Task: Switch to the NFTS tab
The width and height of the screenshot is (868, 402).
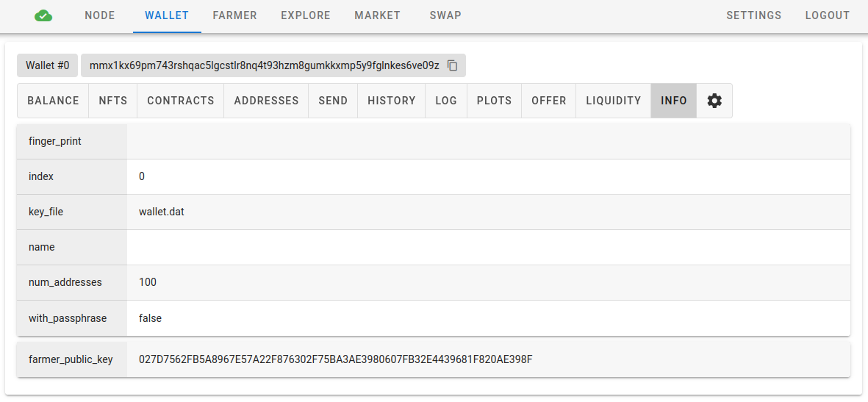Action: point(113,101)
